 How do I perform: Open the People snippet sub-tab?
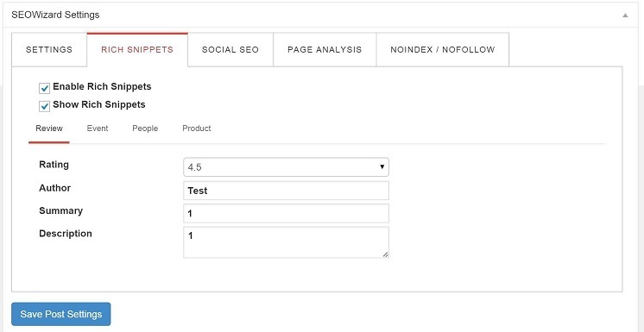(145, 128)
